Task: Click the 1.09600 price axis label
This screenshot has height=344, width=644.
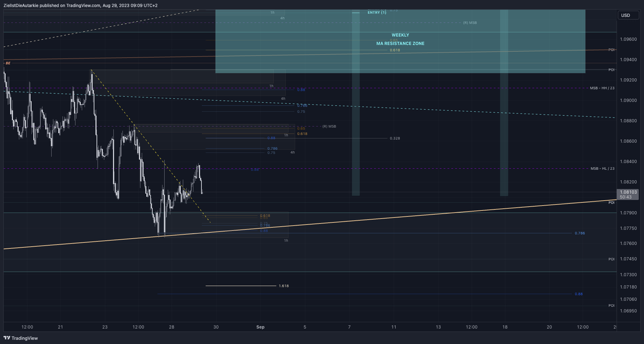Action: pos(628,39)
